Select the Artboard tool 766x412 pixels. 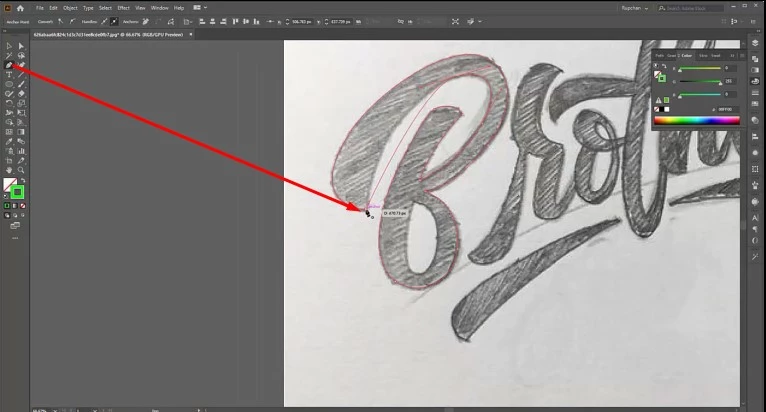click(x=9, y=160)
